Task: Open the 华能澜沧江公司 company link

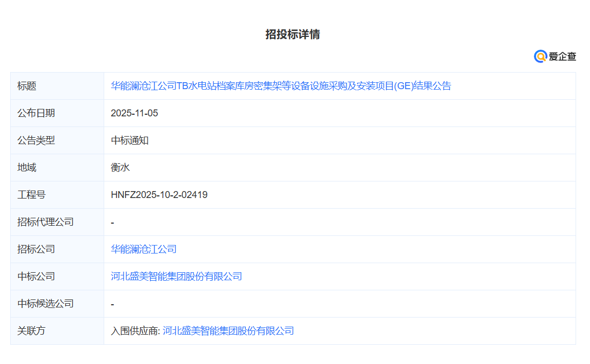Action: tap(143, 249)
